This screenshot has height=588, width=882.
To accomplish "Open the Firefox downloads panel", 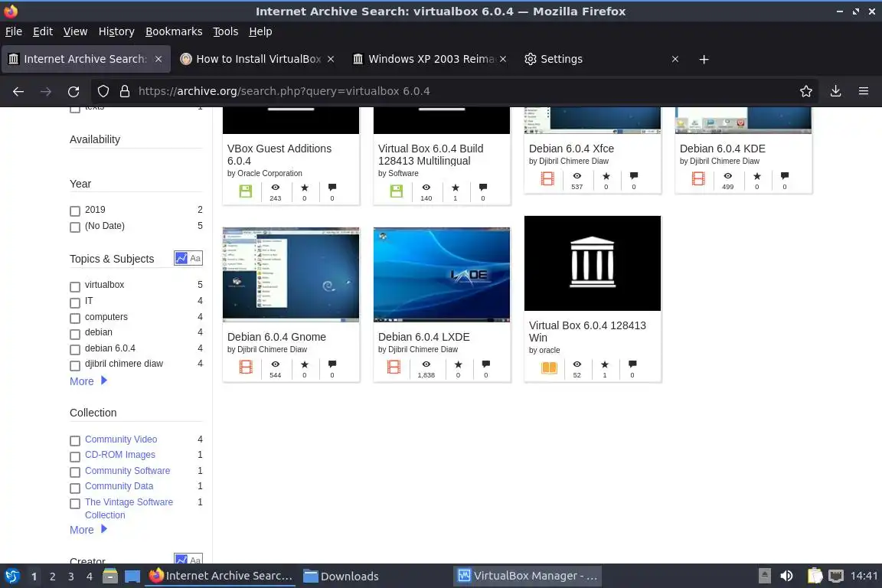I will click(x=836, y=91).
